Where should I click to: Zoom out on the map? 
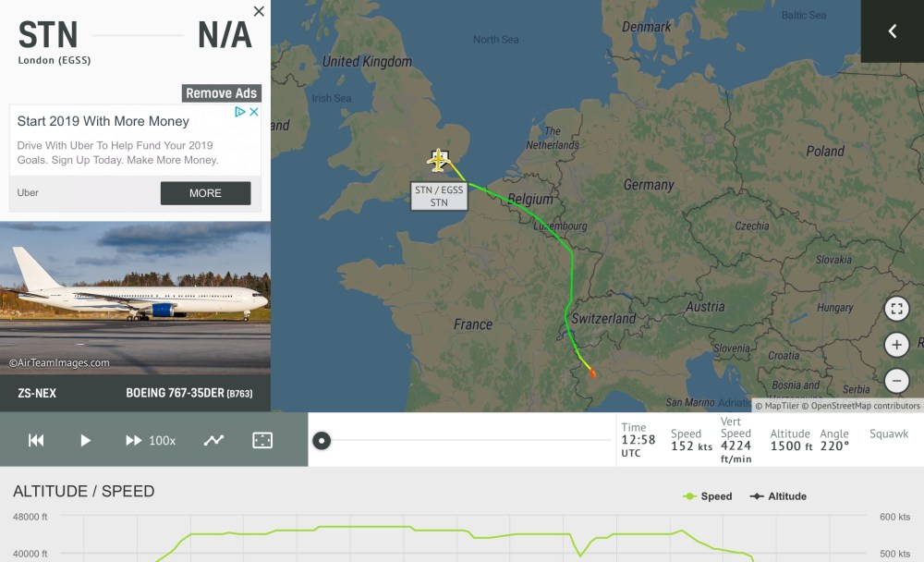[x=896, y=380]
